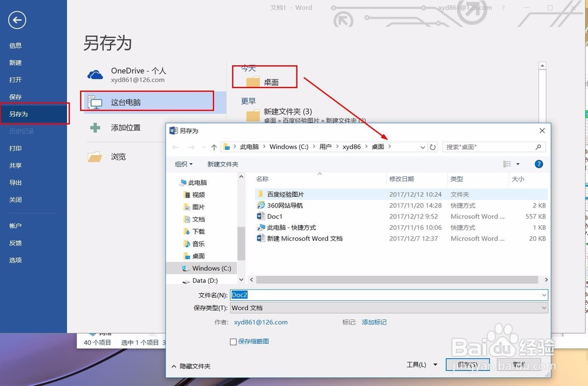Enable the 保存缩略图 checkbox
This screenshot has width=588, height=386.
[x=233, y=342]
